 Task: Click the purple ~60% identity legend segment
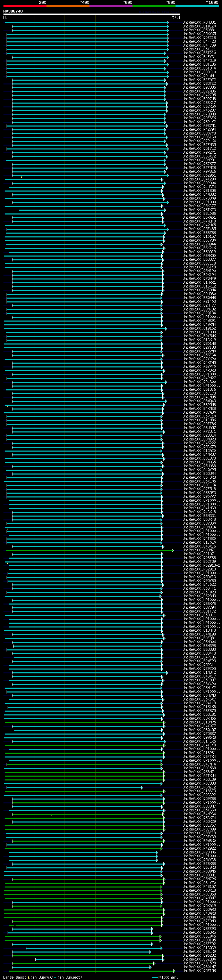pyautogui.click(x=111, y=6)
